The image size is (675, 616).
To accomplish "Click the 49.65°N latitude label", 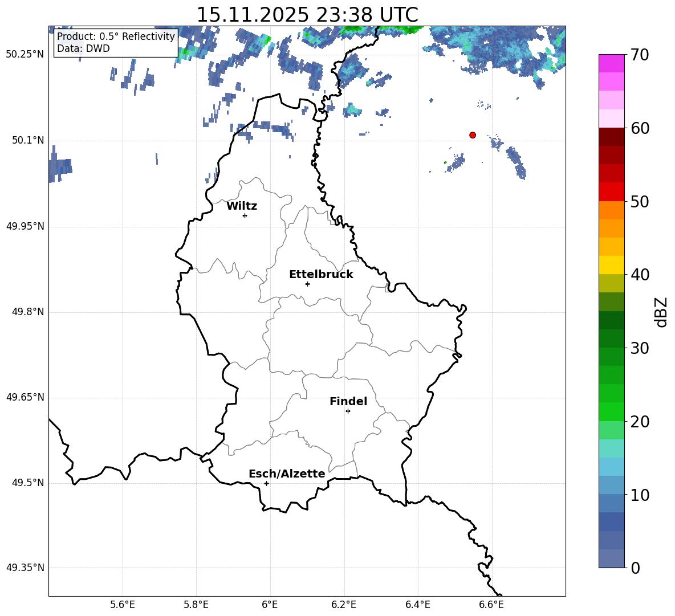I will tap(25, 397).
